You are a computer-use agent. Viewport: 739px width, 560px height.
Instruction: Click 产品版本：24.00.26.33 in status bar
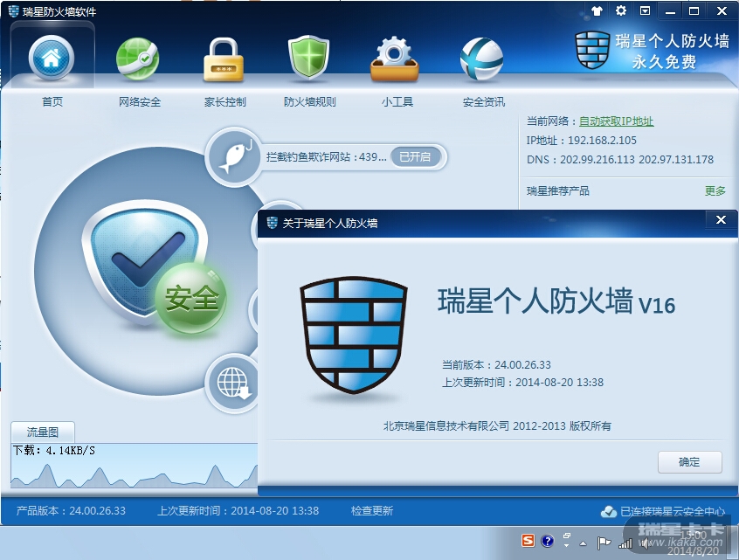71,510
